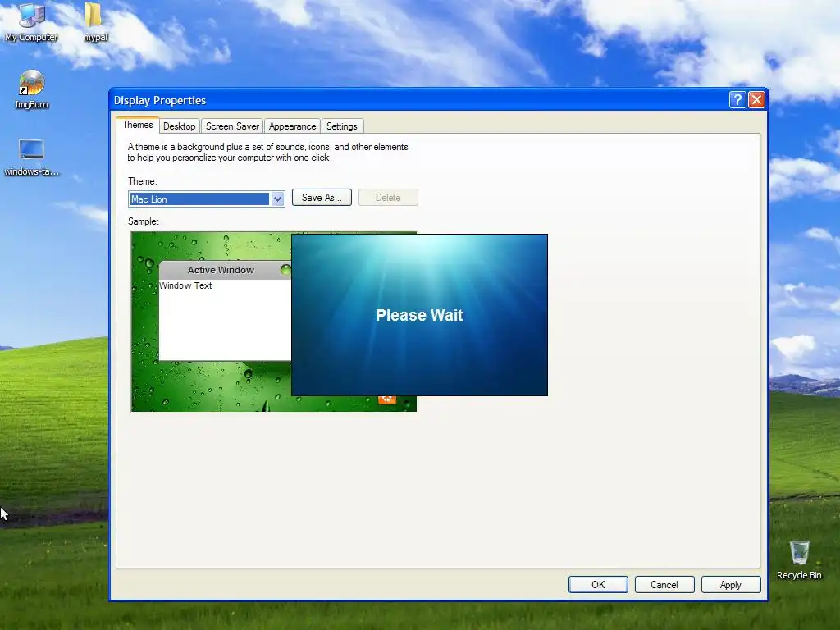Close the Display Properties dialog
This screenshot has width=840, height=630.
tap(756, 99)
